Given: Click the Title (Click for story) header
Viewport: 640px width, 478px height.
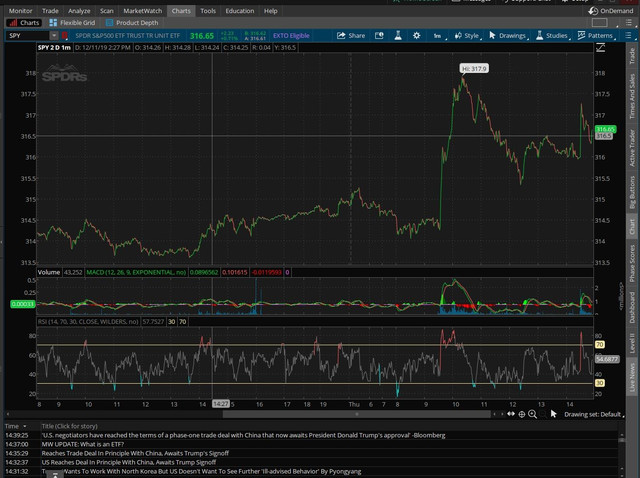Looking at the screenshot, I should coord(69,426).
